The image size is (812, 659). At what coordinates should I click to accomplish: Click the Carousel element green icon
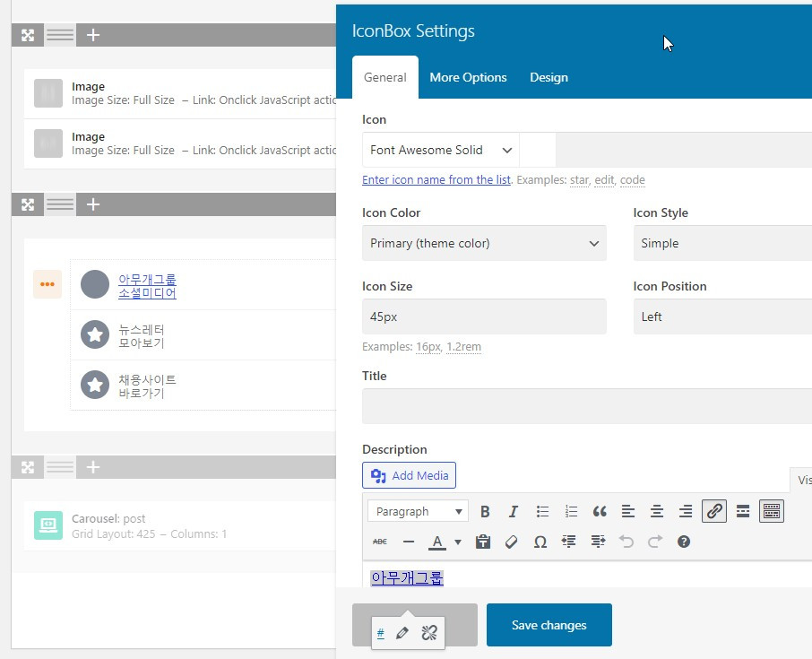48,525
